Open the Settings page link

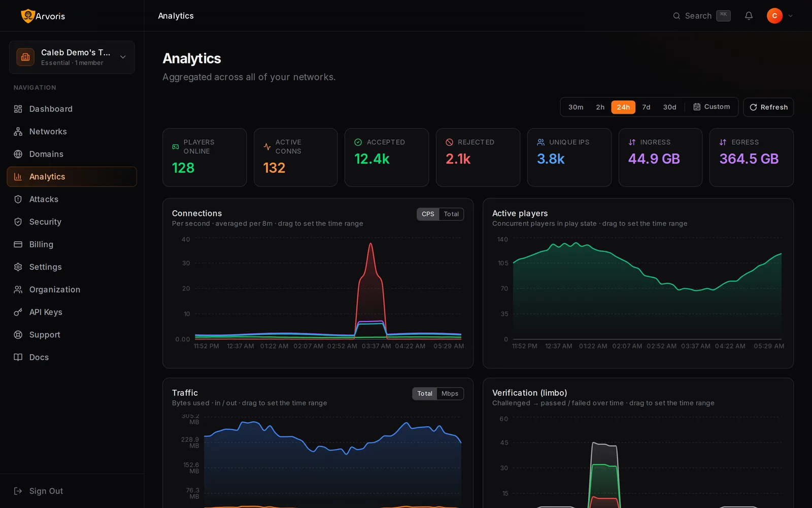tap(72, 267)
